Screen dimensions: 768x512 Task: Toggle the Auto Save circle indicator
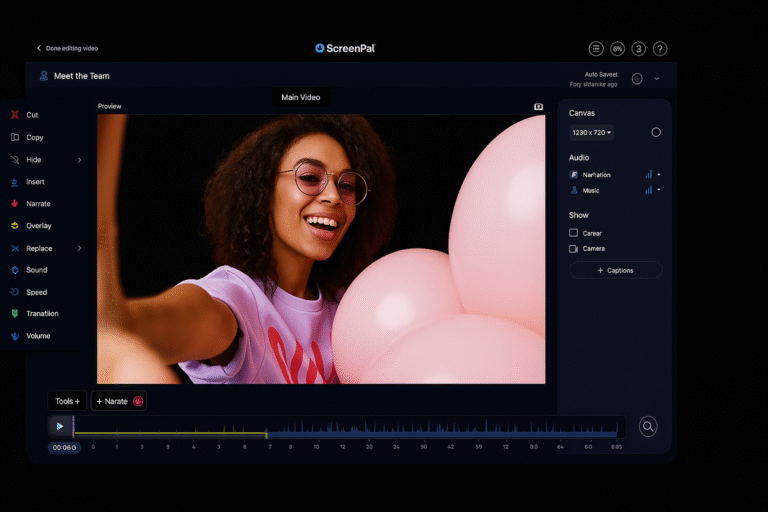637,78
